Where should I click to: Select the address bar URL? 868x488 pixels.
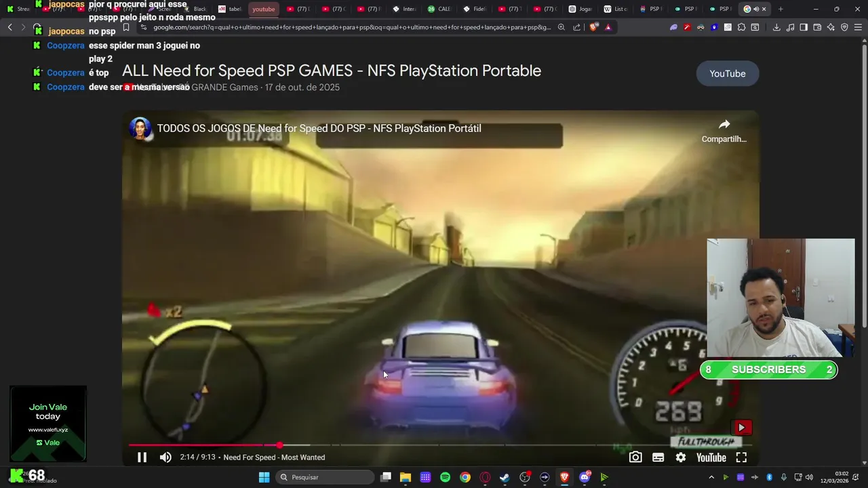(x=352, y=27)
